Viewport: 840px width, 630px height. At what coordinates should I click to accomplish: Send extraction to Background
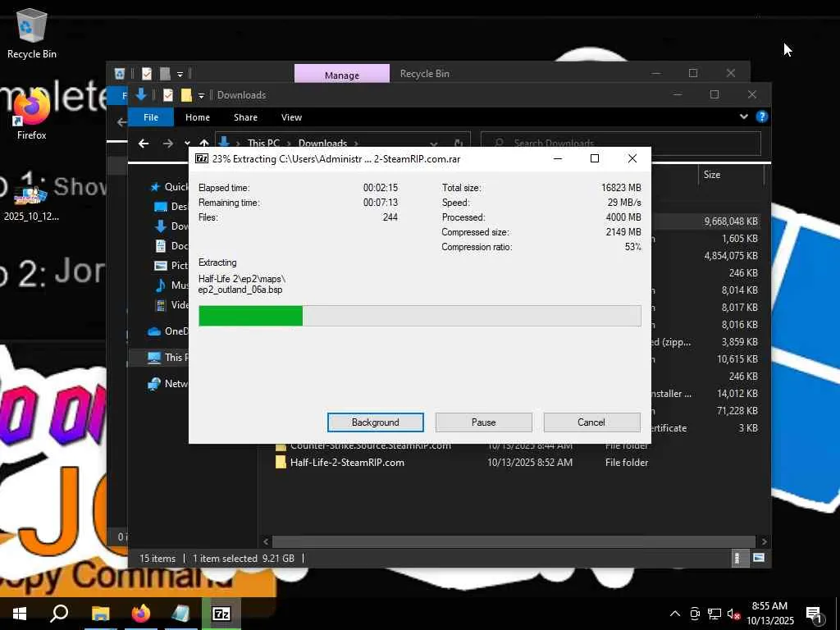coord(375,422)
